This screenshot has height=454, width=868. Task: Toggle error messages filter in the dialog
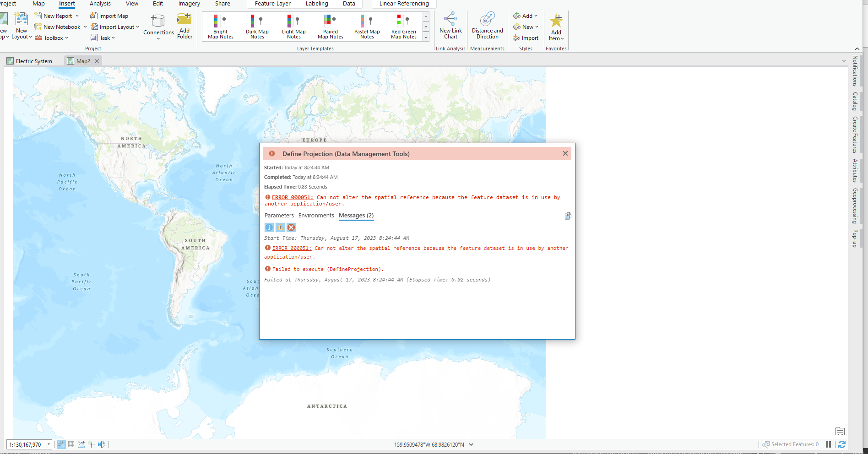pyautogui.click(x=291, y=227)
